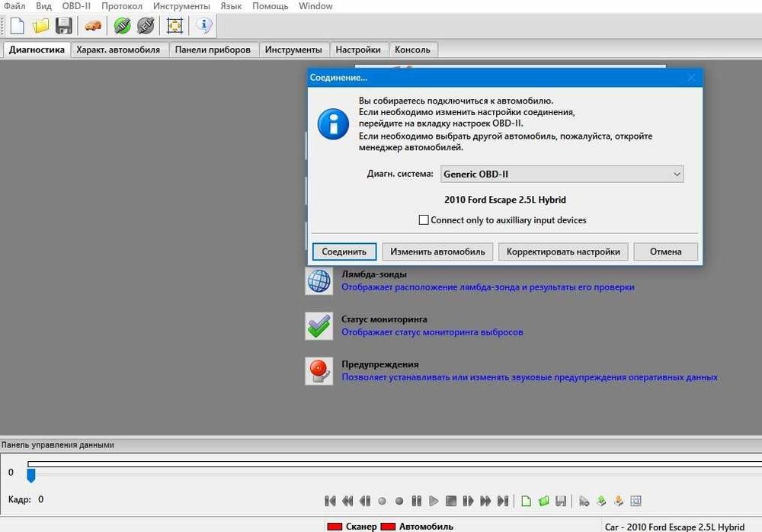Open the Файл menu
The image size is (762, 532).
coord(14,6)
